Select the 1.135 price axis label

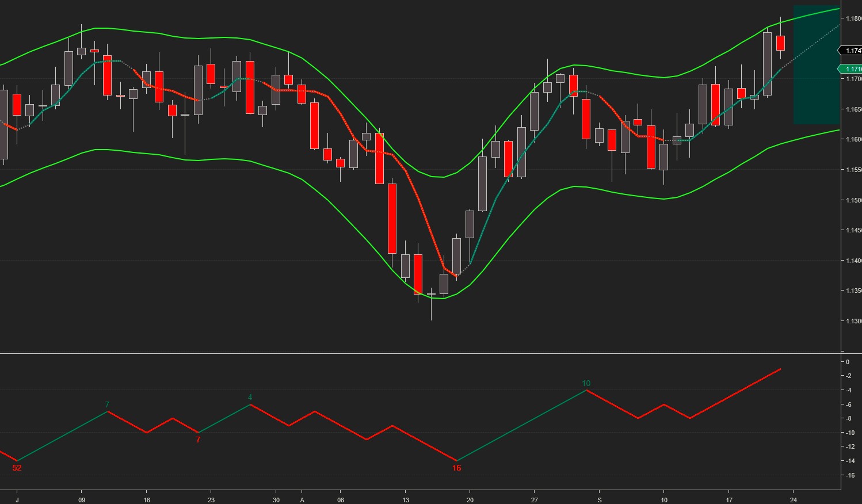853,291
